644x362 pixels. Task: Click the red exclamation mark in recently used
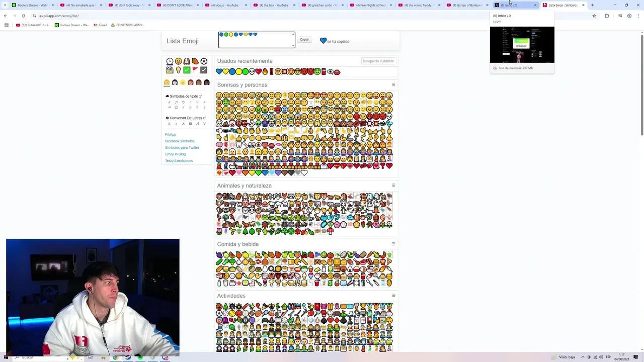(271, 72)
